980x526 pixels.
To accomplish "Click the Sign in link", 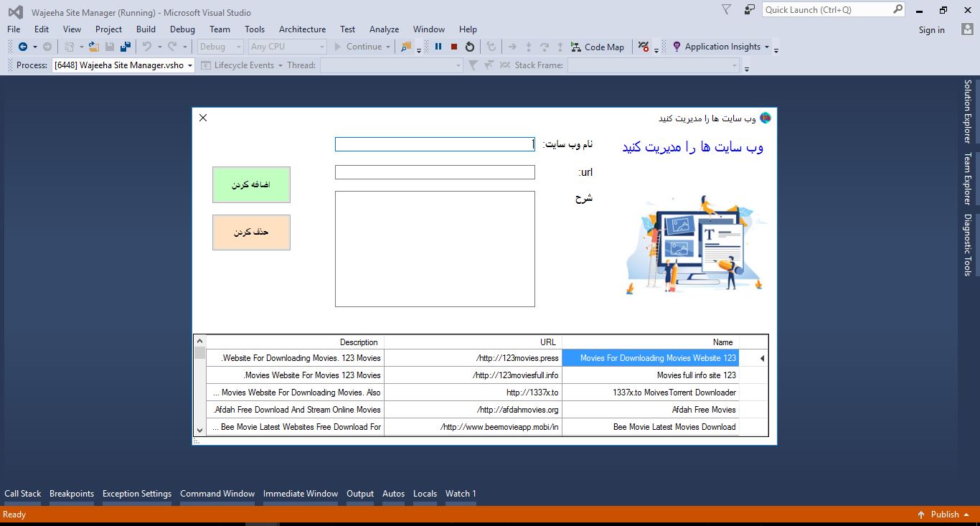I will point(931,30).
